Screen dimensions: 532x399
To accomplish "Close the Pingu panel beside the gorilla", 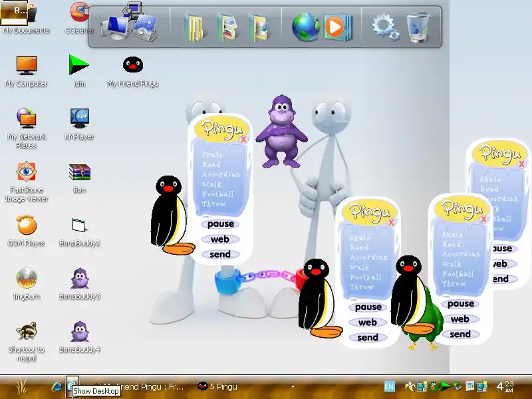I will point(243,140).
